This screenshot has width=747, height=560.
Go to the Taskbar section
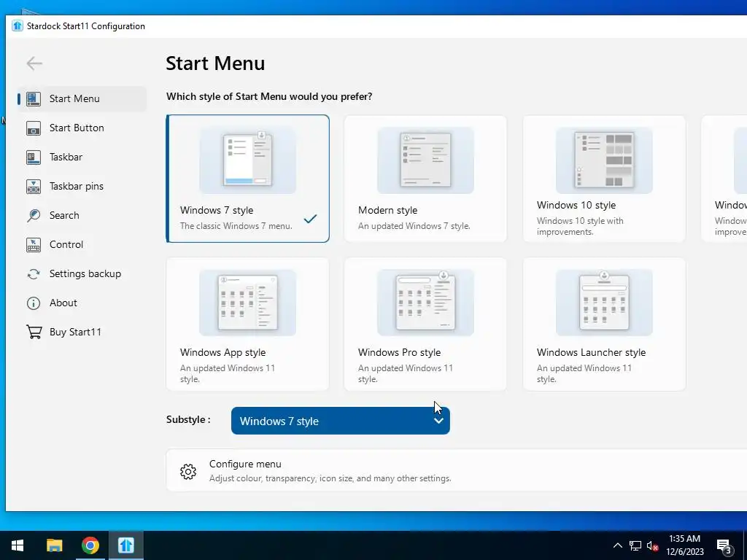coord(82,157)
